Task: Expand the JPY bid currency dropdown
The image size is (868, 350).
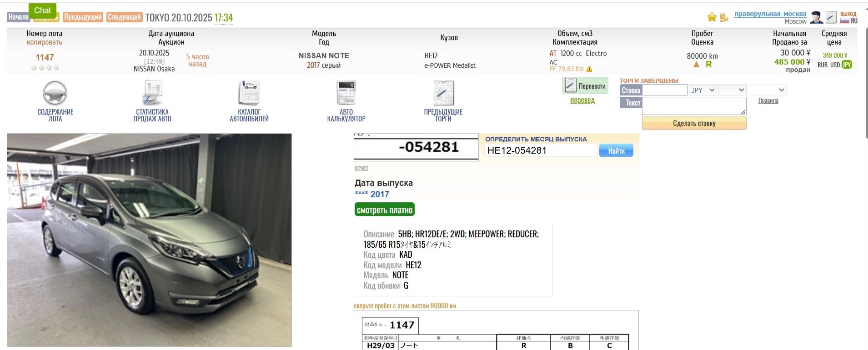Action: (703, 90)
